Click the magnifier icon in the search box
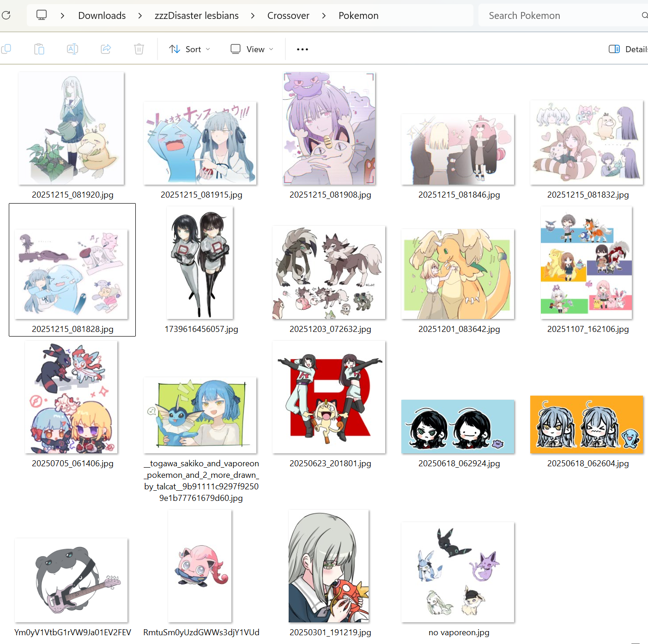The height and width of the screenshot is (644, 648). [644, 16]
